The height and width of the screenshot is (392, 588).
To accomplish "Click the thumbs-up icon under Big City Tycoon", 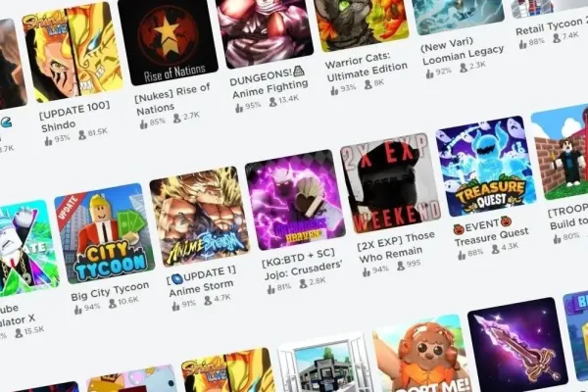I will (78, 311).
